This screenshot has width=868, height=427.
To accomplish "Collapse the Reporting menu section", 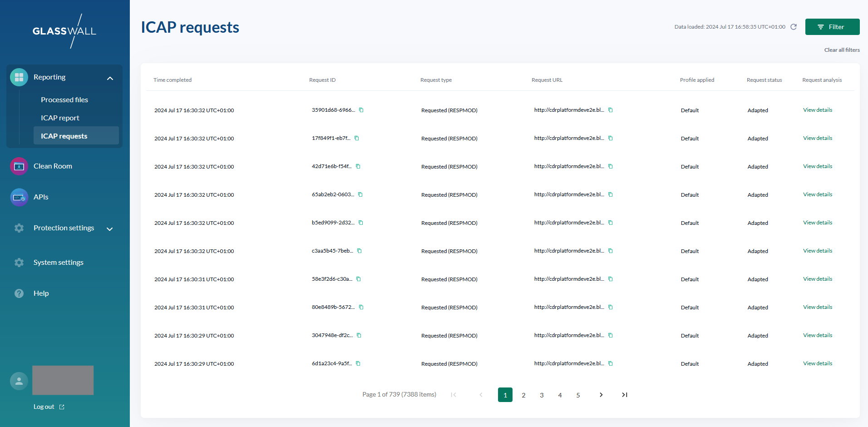I will 110,78.
